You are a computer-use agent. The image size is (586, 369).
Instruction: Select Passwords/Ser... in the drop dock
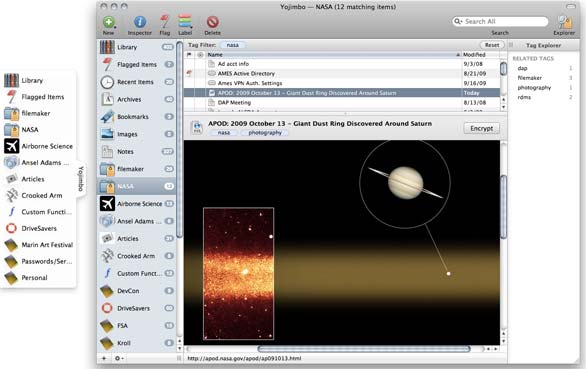pyautogui.click(x=39, y=261)
